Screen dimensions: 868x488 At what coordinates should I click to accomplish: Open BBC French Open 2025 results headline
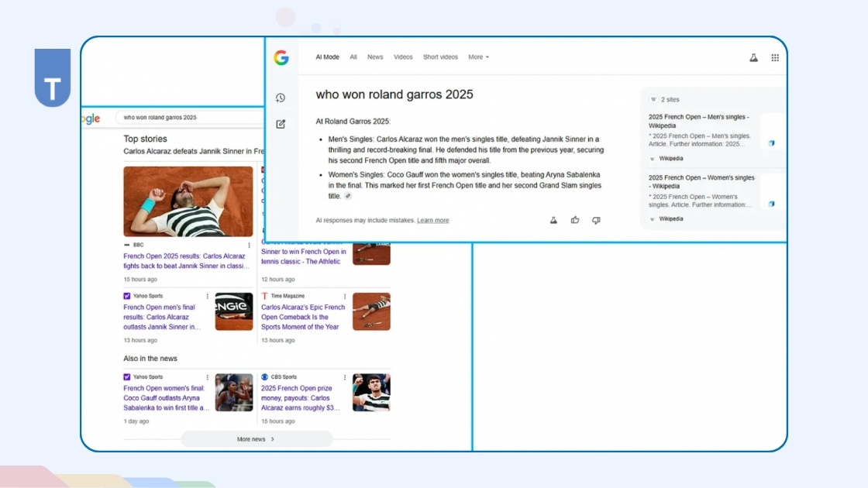tap(187, 261)
